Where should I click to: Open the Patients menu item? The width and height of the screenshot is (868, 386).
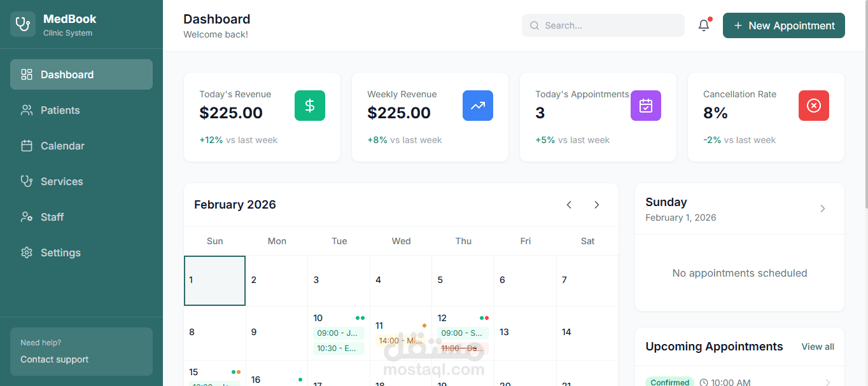[x=81, y=110]
